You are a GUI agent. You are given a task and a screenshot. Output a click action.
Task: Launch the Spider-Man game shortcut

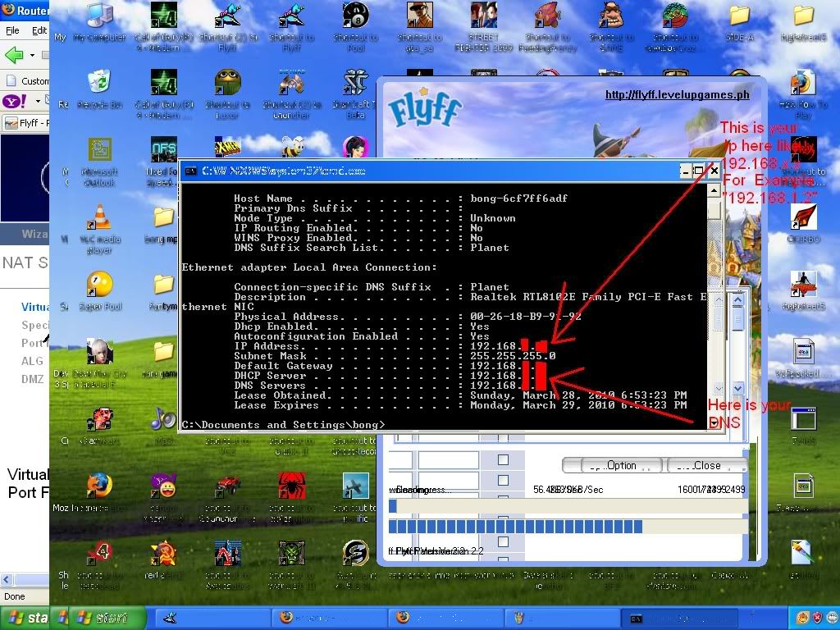(x=290, y=485)
